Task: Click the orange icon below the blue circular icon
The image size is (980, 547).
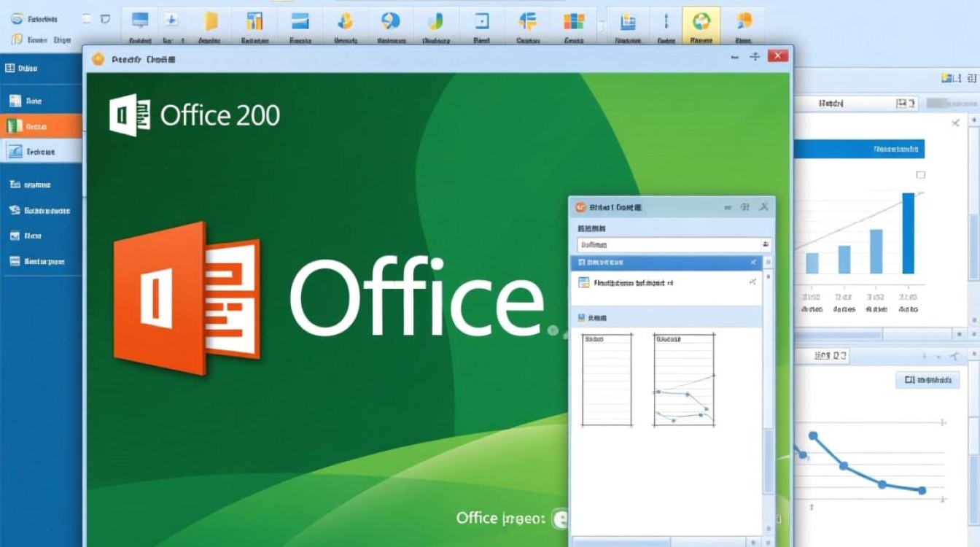Action: [17, 40]
